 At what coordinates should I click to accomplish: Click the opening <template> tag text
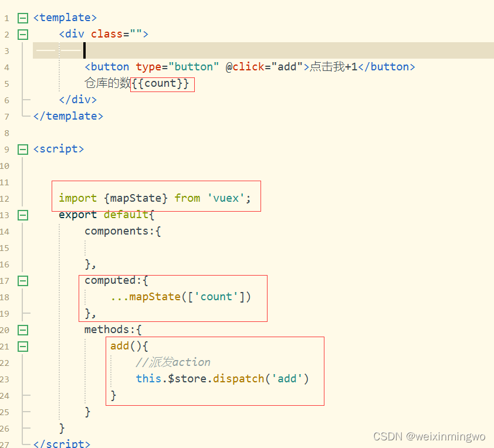pos(65,18)
